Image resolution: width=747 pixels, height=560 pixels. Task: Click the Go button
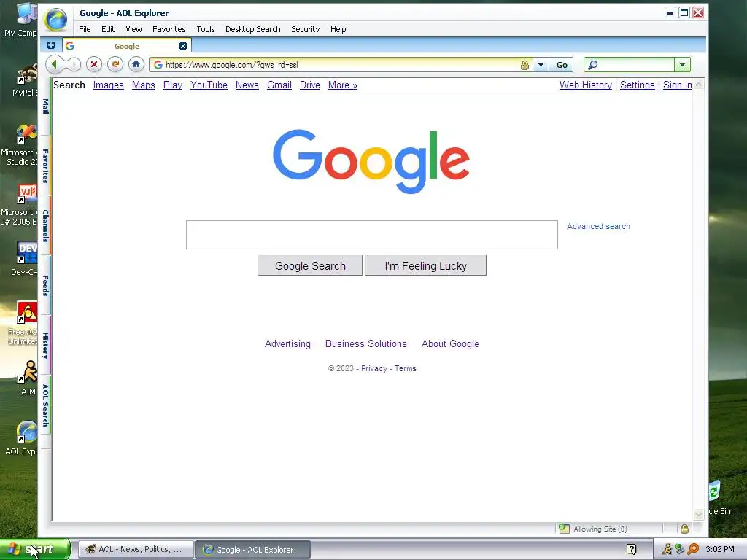click(x=562, y=65)
